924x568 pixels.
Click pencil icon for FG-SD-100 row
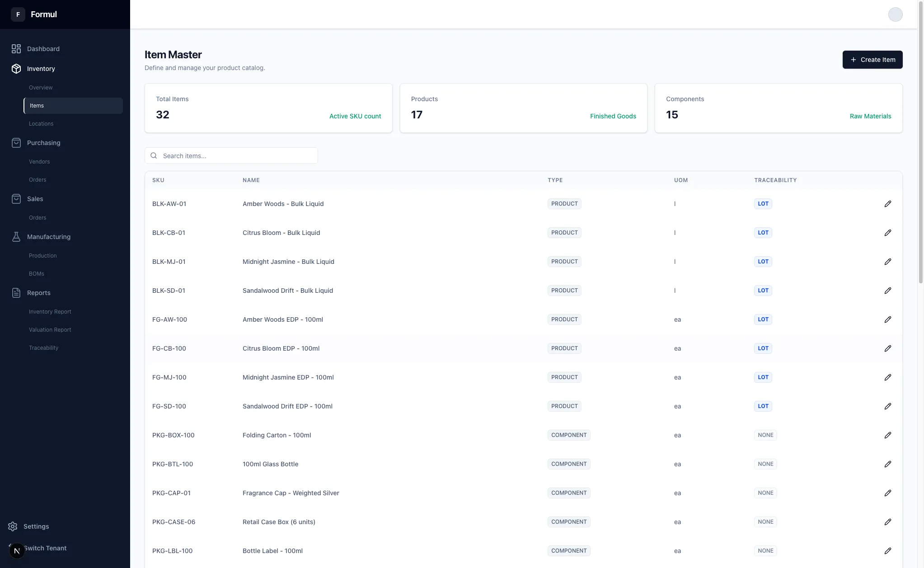pyautogui.click(x=887, y=406)
